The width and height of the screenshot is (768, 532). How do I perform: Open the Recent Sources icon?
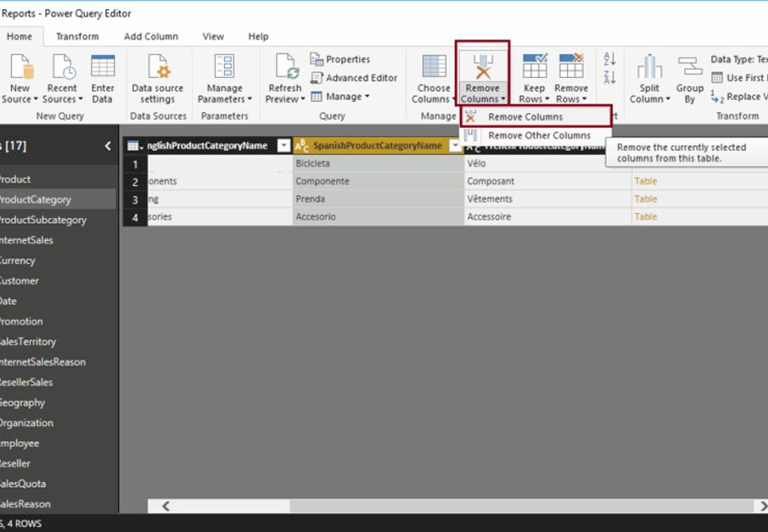tap(64, 67)
